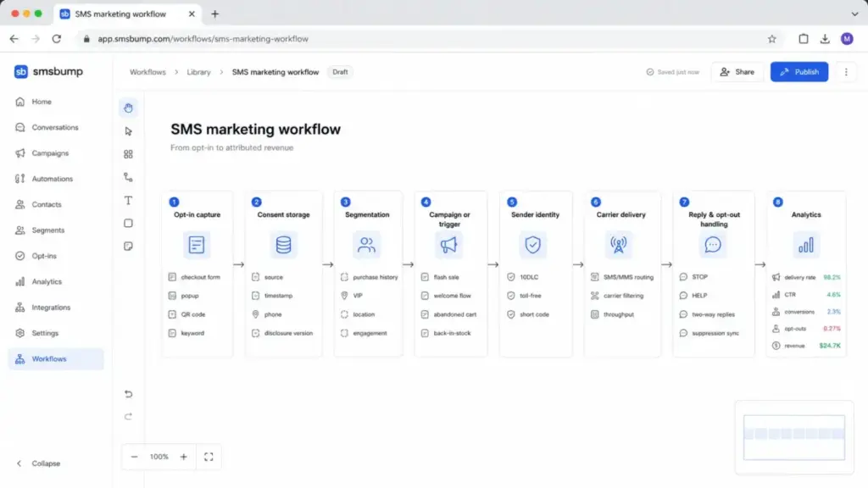Click the Draft status badge
Viewport: 868px width, 488px height.
pyautogui.click(x=340, y=72)
